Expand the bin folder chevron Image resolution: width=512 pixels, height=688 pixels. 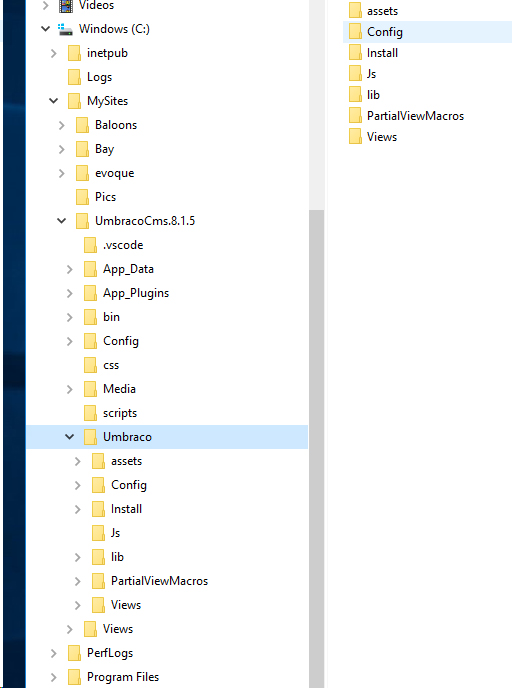[70, 317]
